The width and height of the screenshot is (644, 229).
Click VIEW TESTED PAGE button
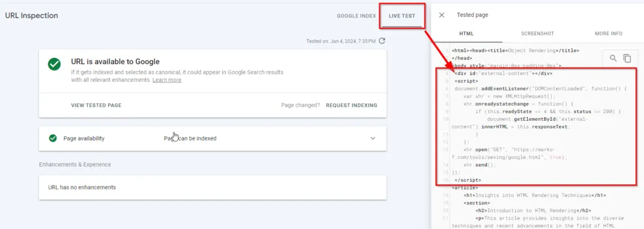point(96,105)
